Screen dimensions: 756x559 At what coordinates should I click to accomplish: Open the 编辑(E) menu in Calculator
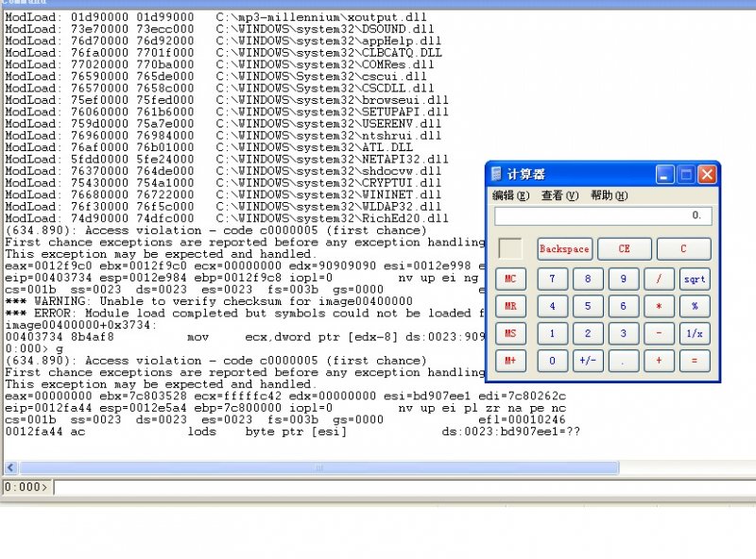(510, 195)
